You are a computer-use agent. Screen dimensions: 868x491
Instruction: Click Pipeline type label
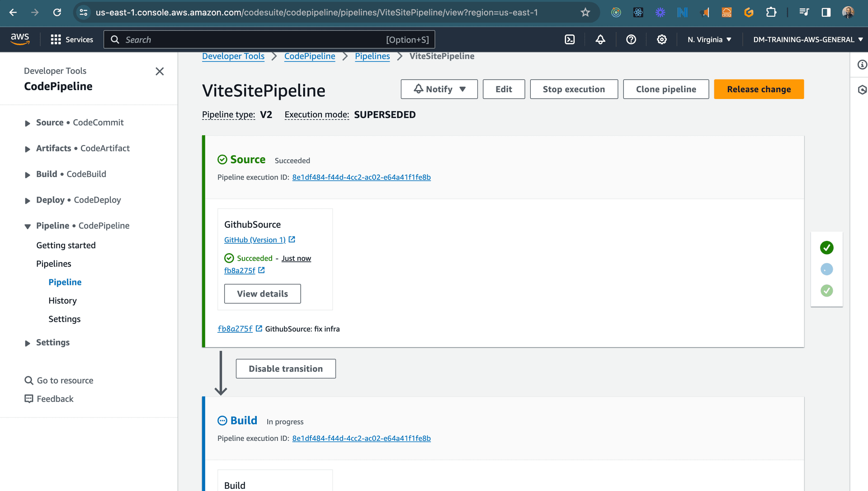coord(228,115)
